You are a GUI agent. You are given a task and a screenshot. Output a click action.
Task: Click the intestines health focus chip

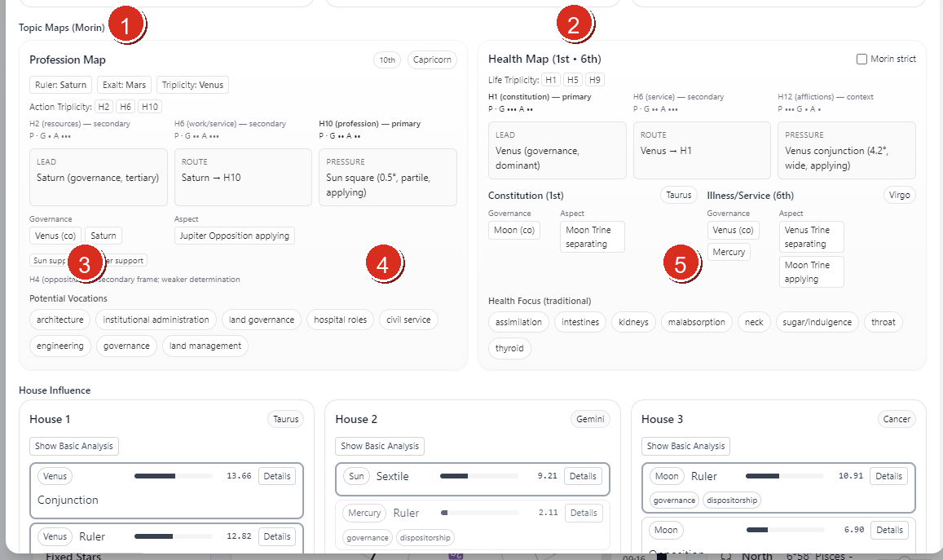[x=580, y=322]
